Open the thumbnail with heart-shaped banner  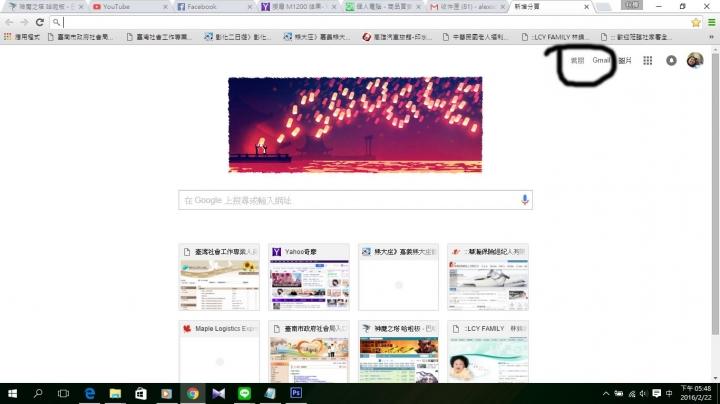309,351
